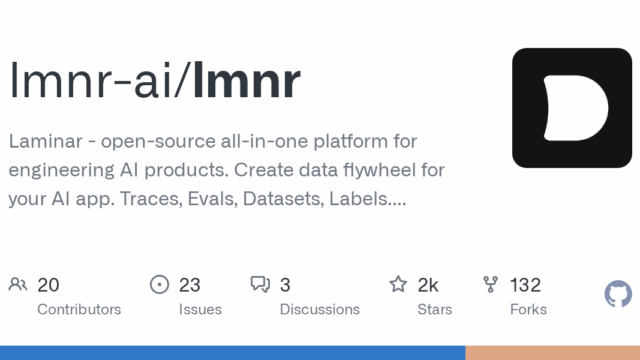This screenshot has width=640, height=360.
Task: Click the Issues circle-dot icon
Action: (160, 284)
